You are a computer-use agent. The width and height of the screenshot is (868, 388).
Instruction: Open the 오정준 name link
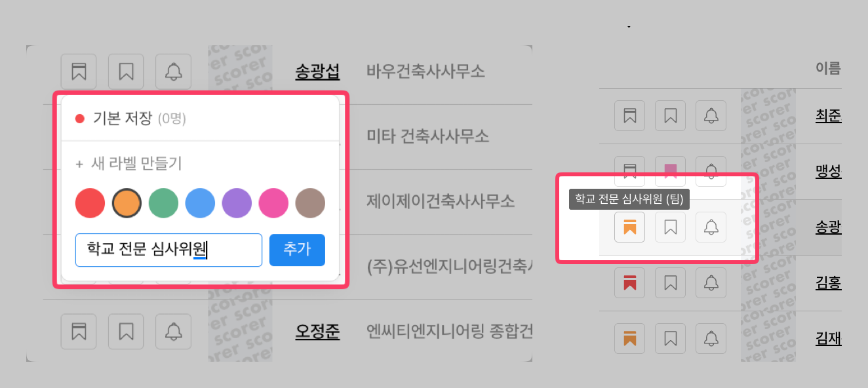point(317,331)
